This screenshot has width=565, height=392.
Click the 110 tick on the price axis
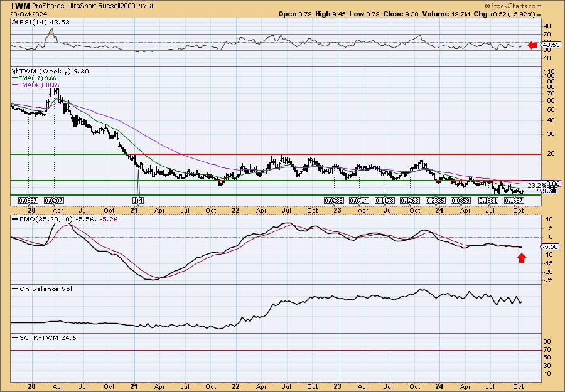[549, 71]
